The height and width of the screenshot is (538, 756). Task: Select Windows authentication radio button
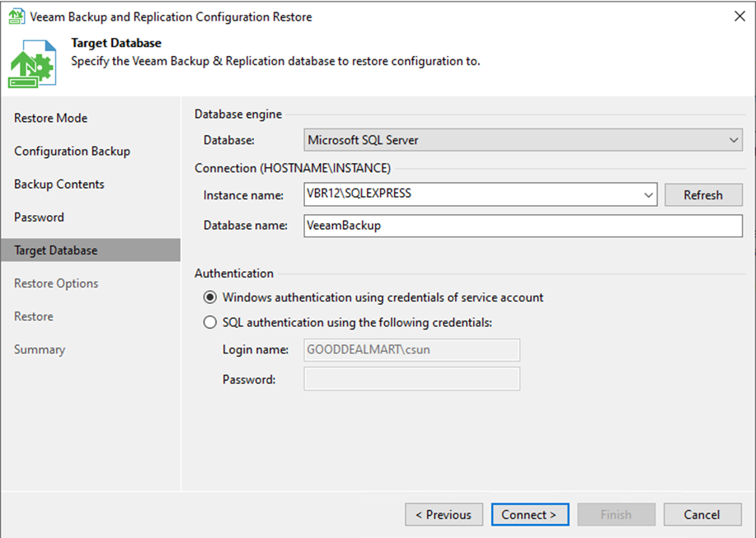pyautogui.click(x=209, y=297)
